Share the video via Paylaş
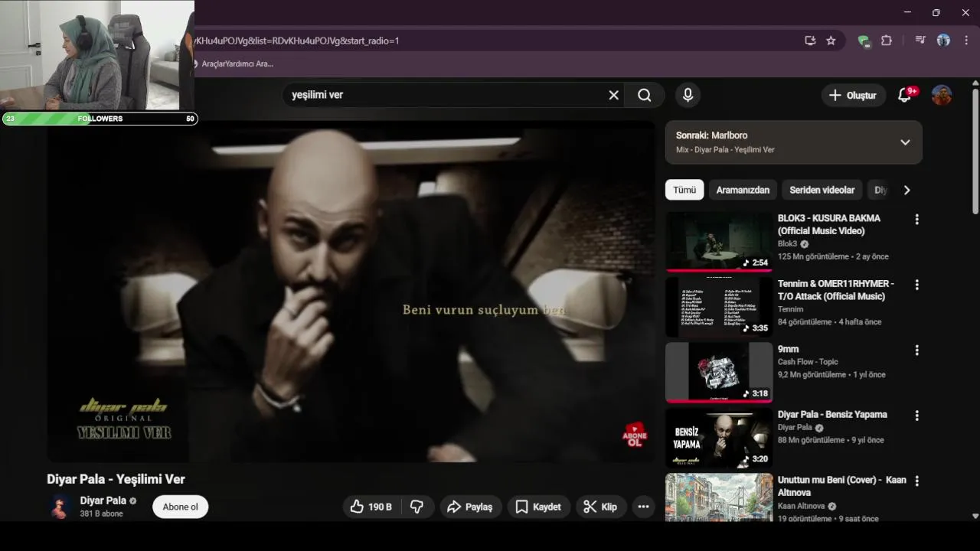This screenshot has width=980, height=551. click(x=470, y=507)
